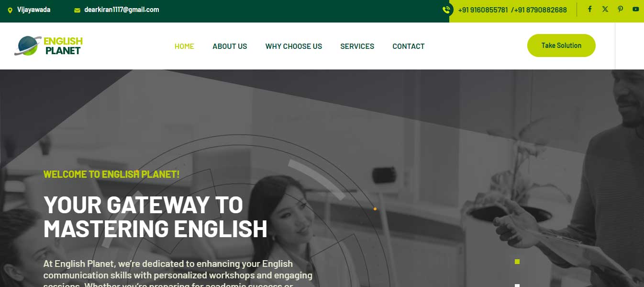The height and width of the screenshot is (287, 644).
Task: Call the +91 8790882688 phone number
Action: coord(541,10)
